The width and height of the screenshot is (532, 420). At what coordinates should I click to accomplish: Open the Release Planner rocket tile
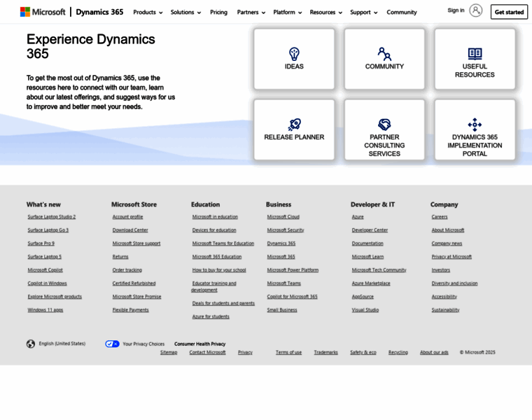(294, 129)
